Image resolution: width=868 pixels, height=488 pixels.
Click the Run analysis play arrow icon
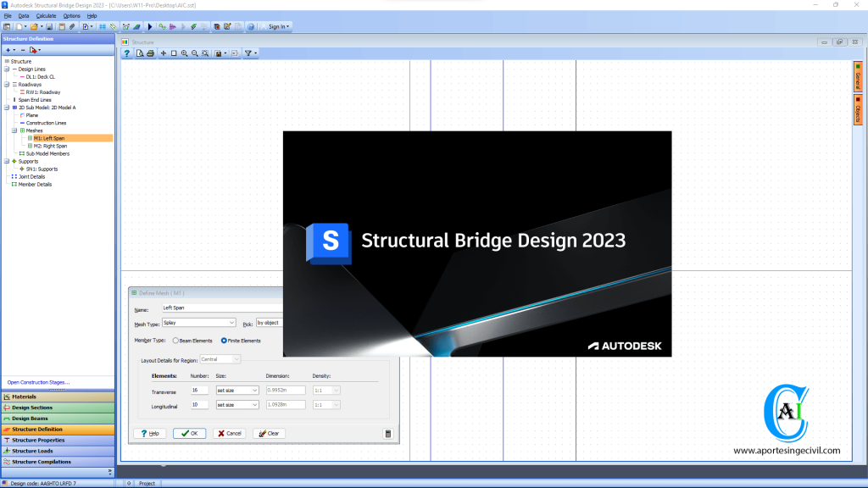point(150,26)
